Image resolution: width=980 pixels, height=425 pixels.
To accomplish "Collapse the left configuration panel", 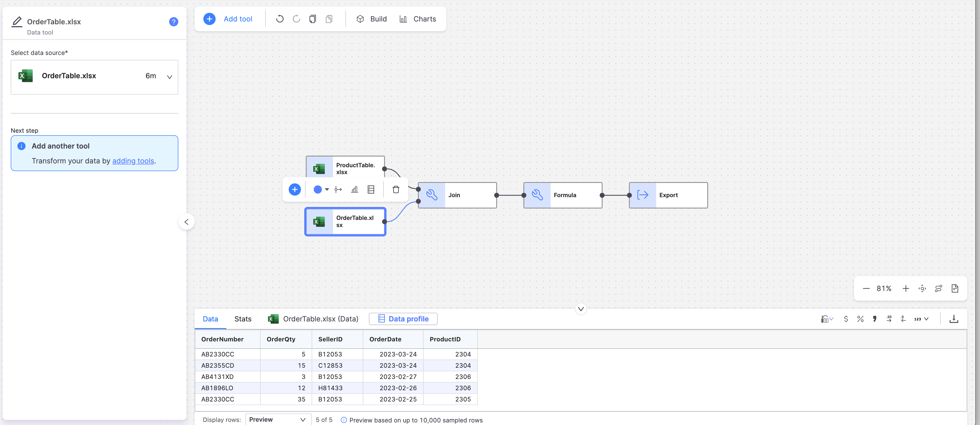I will 186,222.
